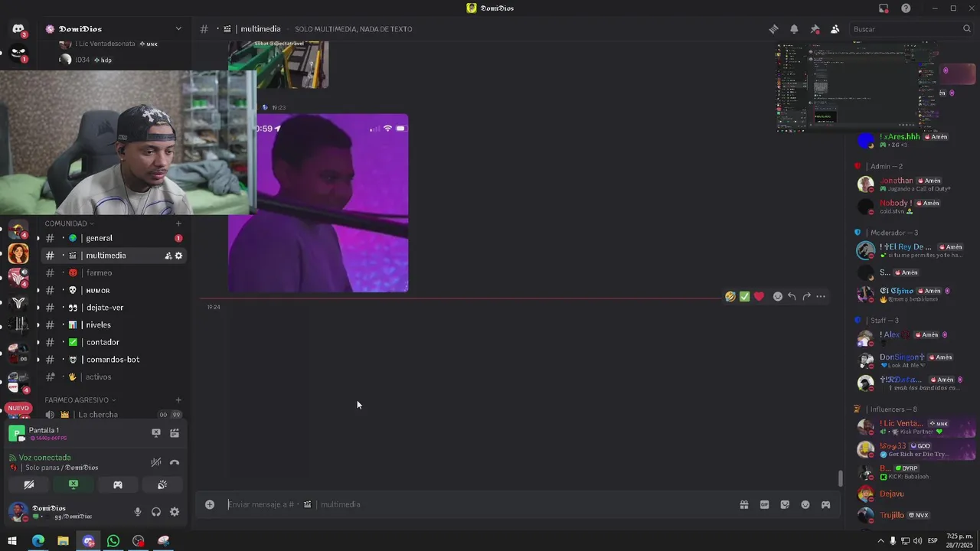
Task: Open the Discord inbox icon in title bar
Action: (x=884, y=8)
